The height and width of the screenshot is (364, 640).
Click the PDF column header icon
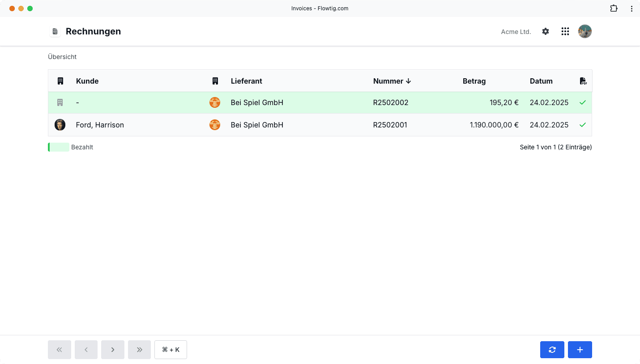(583, 81)
